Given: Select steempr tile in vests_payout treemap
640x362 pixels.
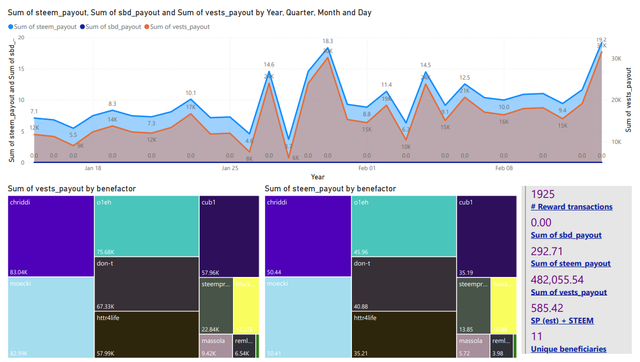Looking at the screenshot, I should click(x=216, y=306).
